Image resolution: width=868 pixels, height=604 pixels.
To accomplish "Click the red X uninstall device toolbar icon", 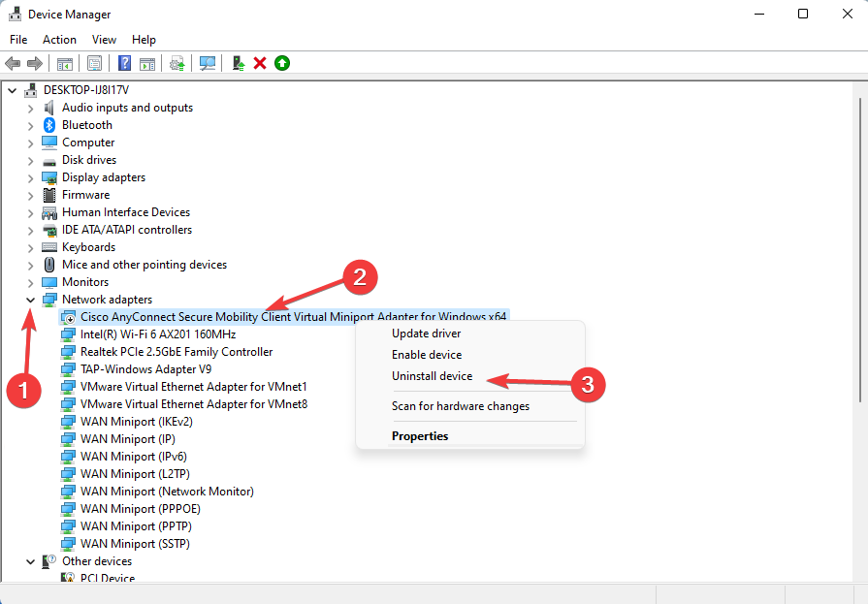I will (x=260, y=63).
